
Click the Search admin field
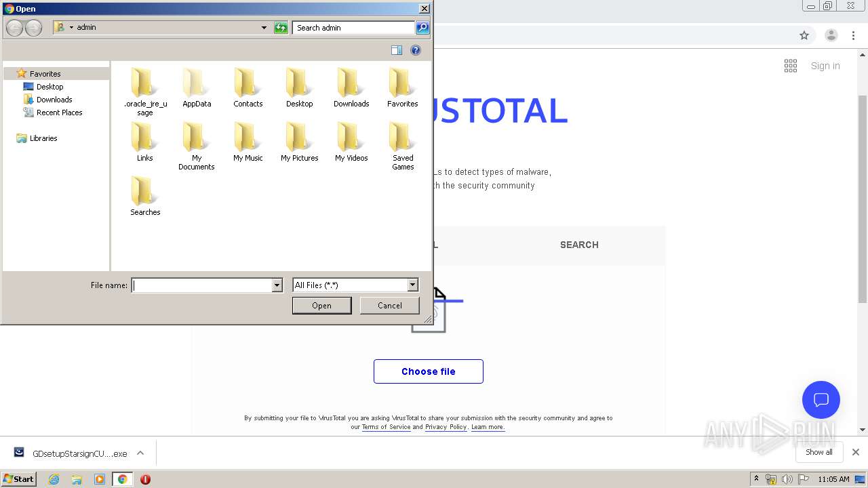coord(353,28)
